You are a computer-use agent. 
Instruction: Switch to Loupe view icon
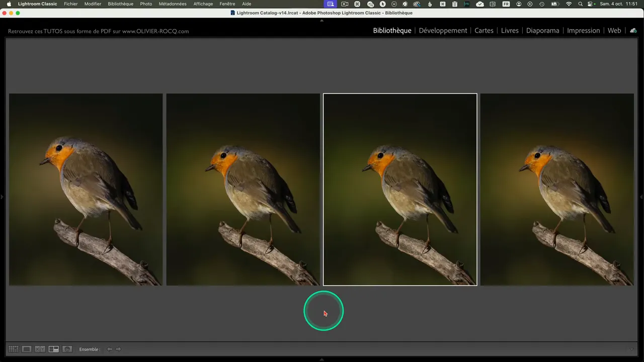[27, 349]
